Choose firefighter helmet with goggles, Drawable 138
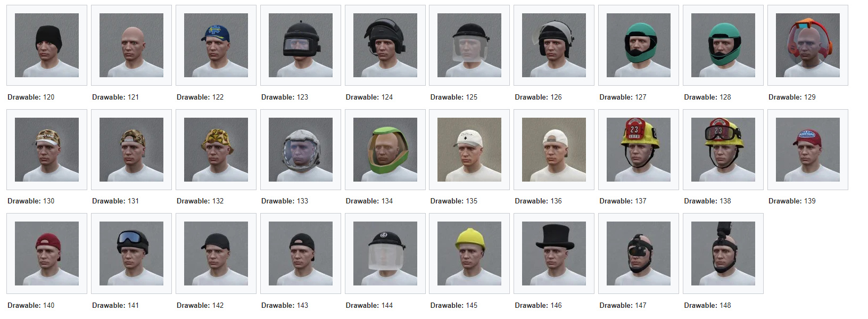The image size is (868, 319). pos(723,150)
